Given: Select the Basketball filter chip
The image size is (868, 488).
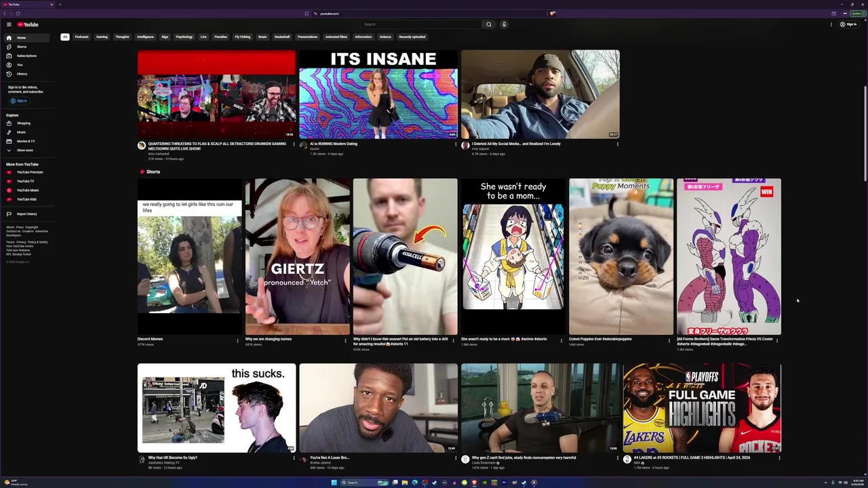Looking at the screenshot, I should point(282,37).
